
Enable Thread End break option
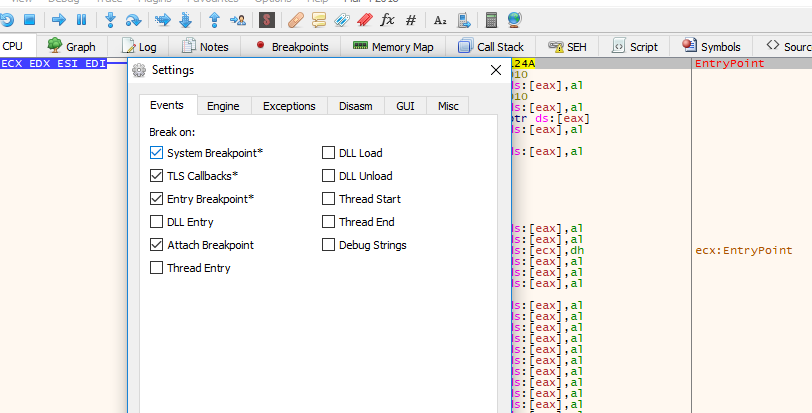point(328,222)
